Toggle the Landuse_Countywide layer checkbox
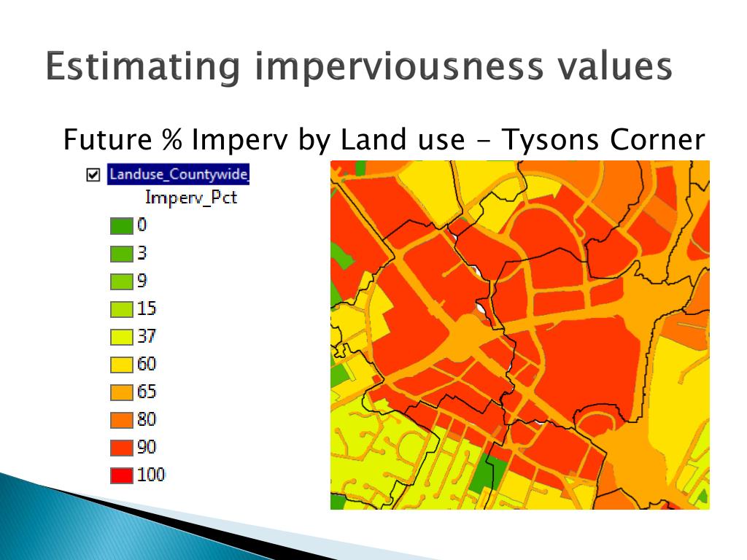747x560 pixels. coord(93,175)
